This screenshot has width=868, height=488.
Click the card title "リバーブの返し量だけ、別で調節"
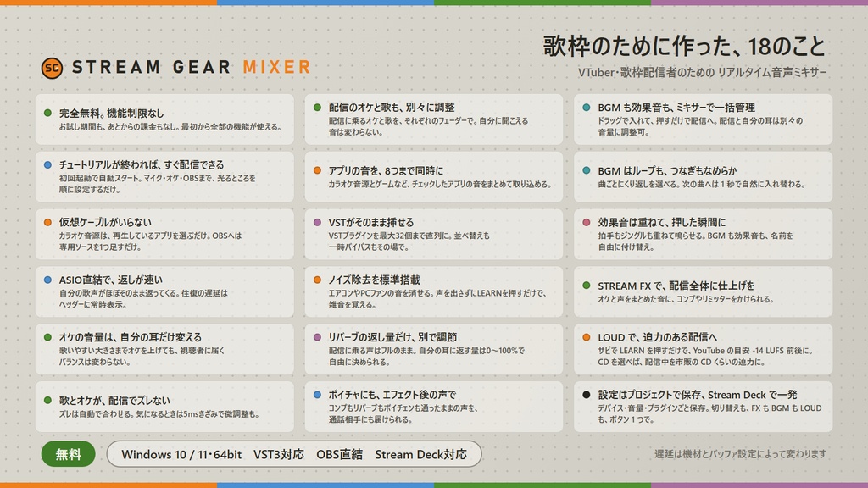pyautogui.click(x=393, y=337)
